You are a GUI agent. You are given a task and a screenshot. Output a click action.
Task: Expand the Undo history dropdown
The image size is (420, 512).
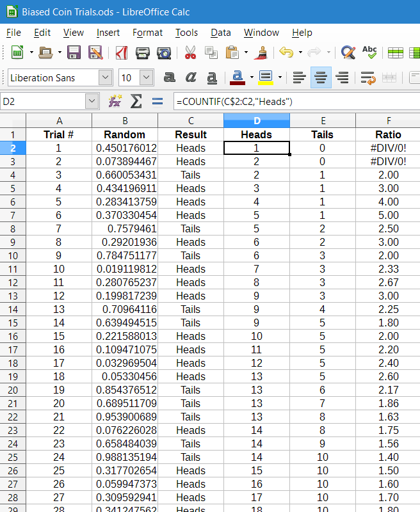coord(300,52)
